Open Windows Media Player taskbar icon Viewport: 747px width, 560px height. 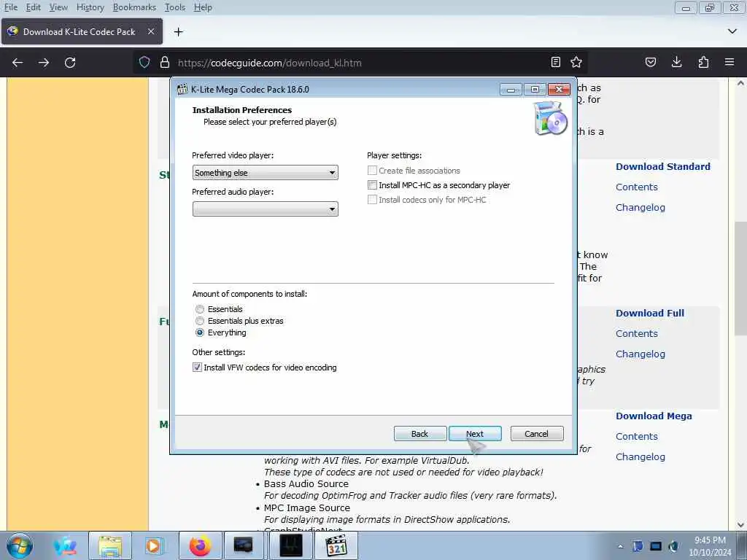[153, 545]
